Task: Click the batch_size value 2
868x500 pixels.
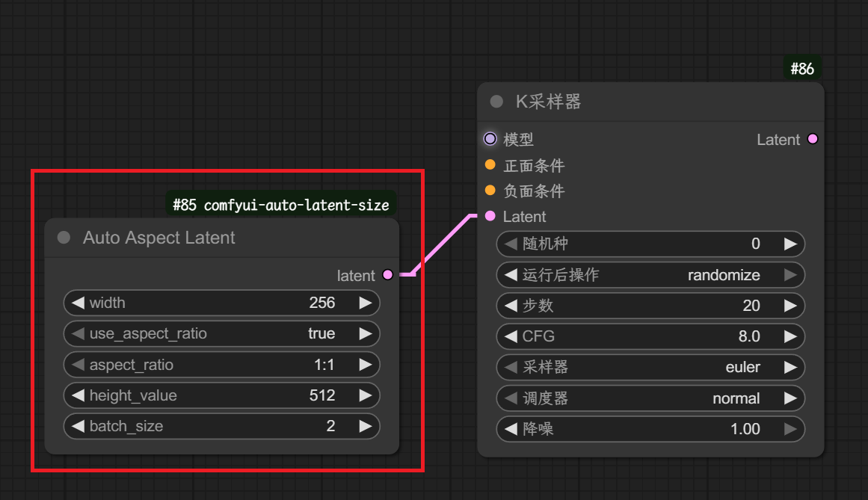Action: point(330,426)
